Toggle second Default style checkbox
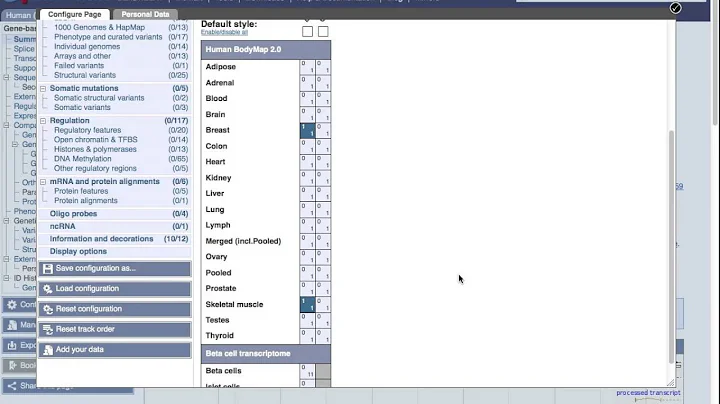 tap(323, 31)
